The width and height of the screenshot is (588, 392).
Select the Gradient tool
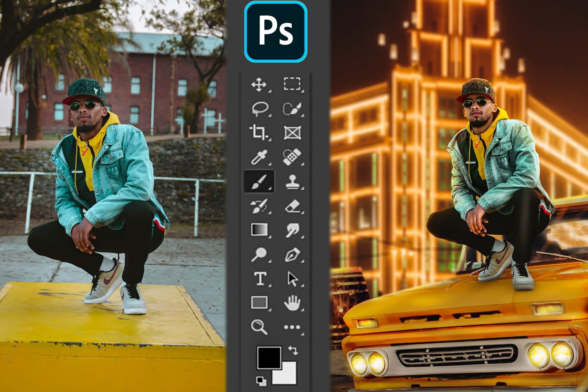(x=259, y=230)
